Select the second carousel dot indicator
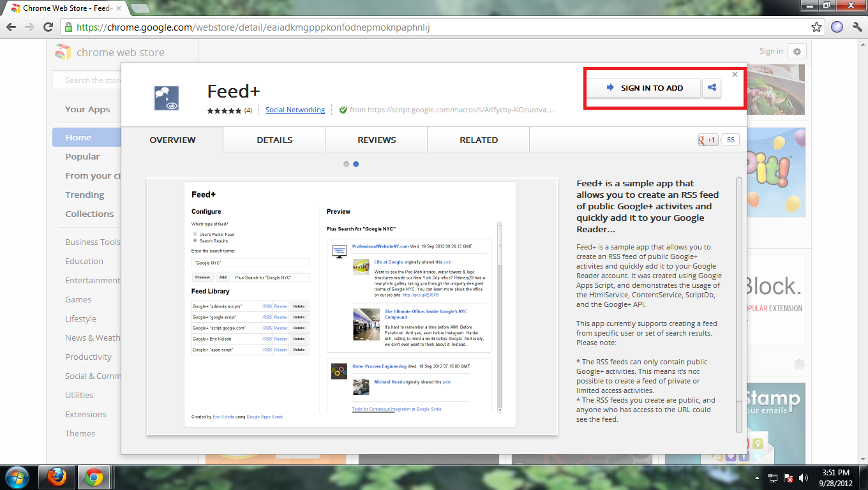This screenshot has height=490, width=868. tap(356, 164)
